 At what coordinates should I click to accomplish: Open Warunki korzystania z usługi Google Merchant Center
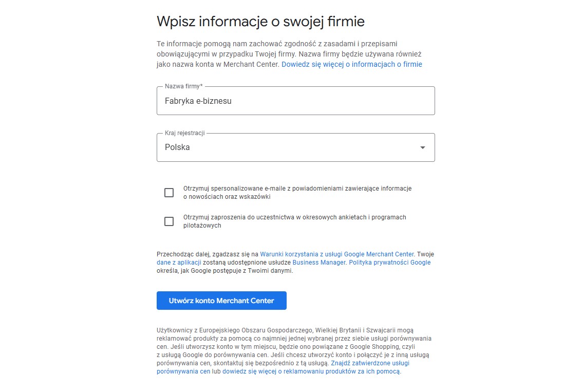pyautogui.click(x=336, y=254)
